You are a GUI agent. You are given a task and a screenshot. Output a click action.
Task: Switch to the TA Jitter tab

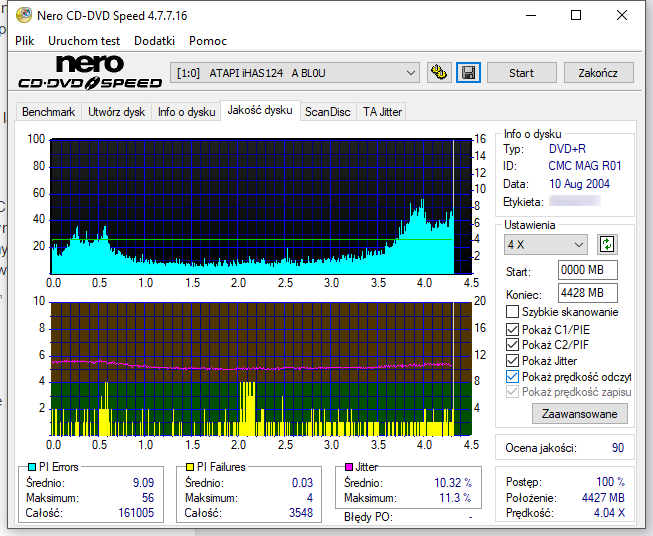[382, 112]
